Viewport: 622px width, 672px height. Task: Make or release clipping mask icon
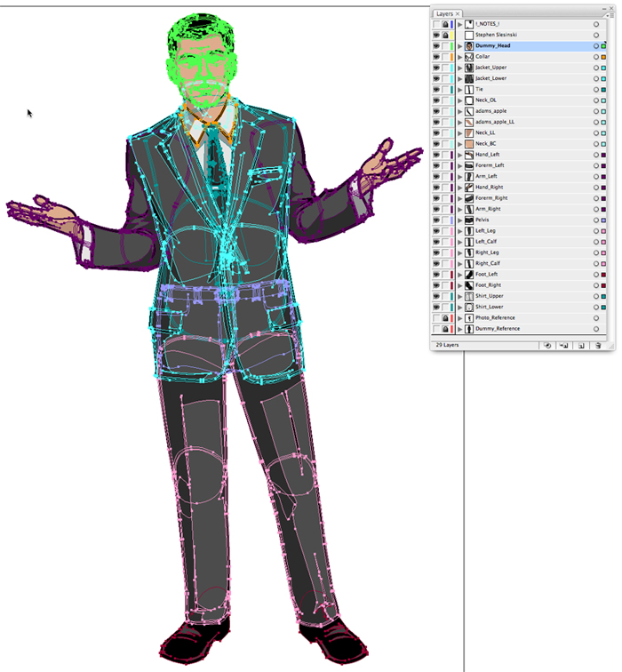point(547,346)
